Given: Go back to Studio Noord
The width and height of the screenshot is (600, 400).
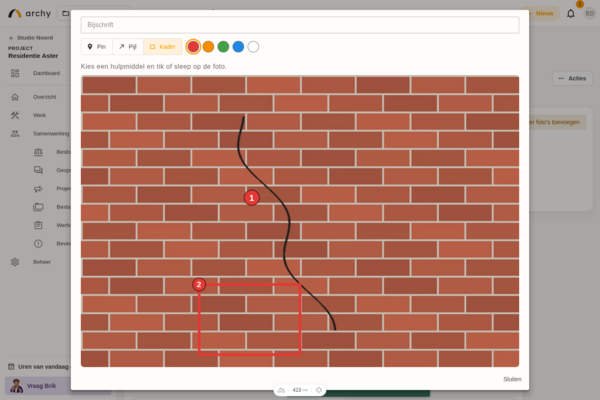Looking at the screenshot, I should 31,38.
